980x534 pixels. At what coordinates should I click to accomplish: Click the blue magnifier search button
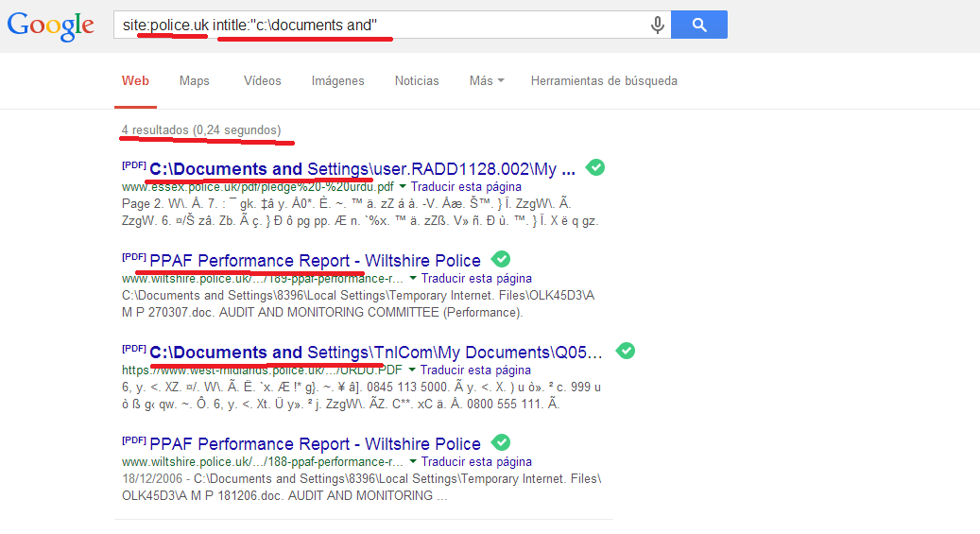[x=698, y=25]
